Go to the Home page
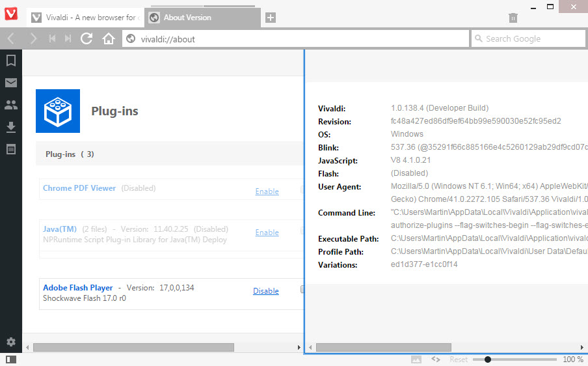 tap(109, 38)
